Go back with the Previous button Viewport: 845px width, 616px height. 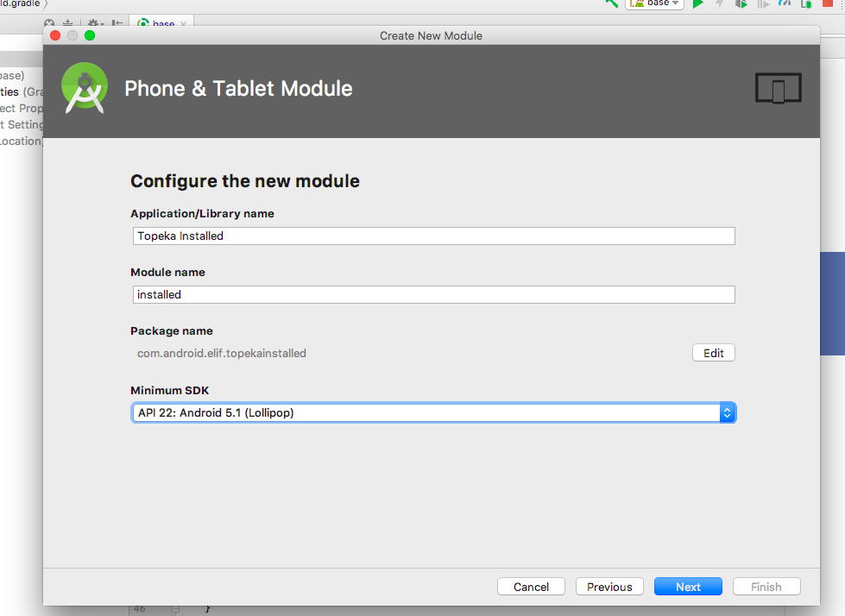(x=609, y=587)
